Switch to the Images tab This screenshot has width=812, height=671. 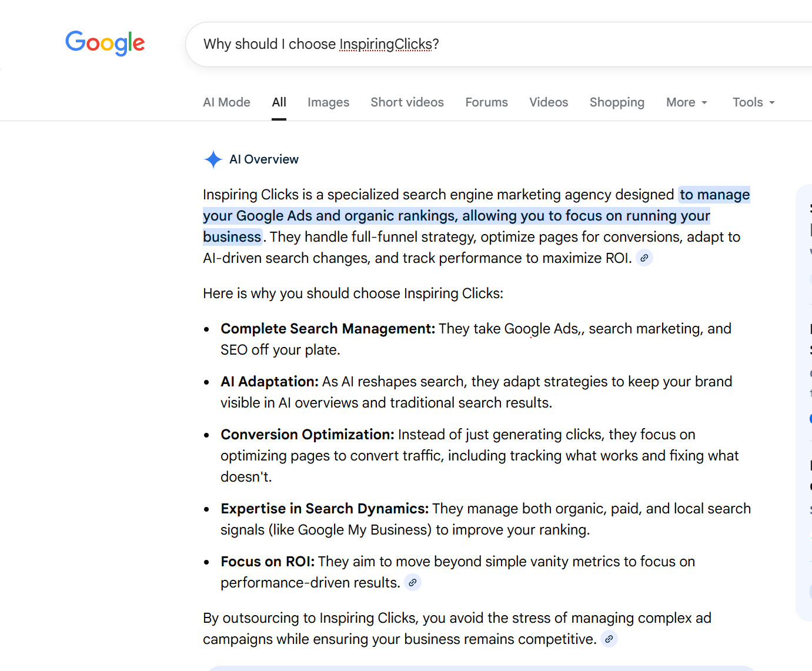tap(328, 102)
